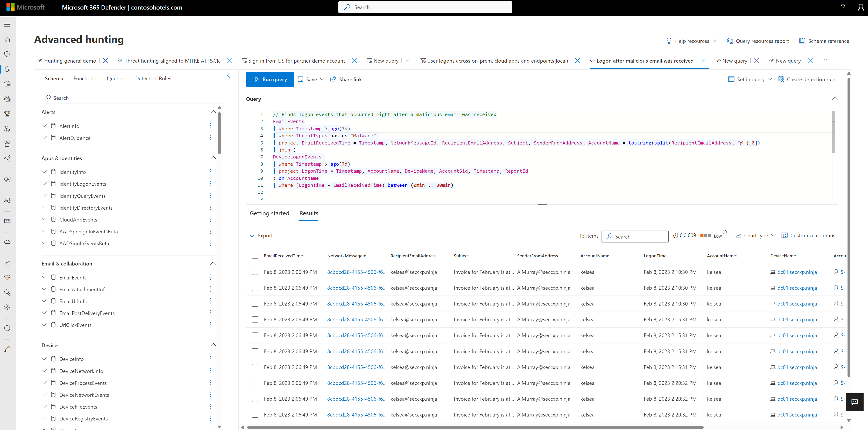Open the Customize columns icon above results

785,235
